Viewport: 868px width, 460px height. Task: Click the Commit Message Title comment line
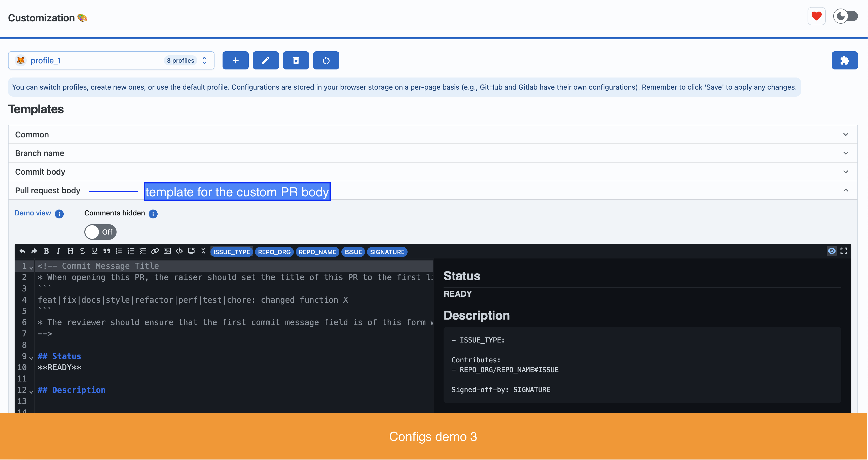pyautogui.click(x=98, y=266)
